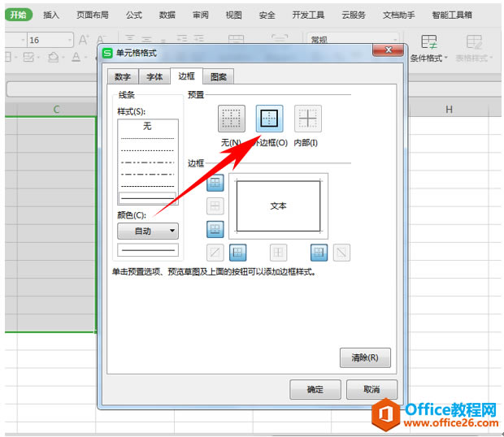Switch to the 图案 (Pattern) tab
504x437 pixels.
tap(219, 76)
